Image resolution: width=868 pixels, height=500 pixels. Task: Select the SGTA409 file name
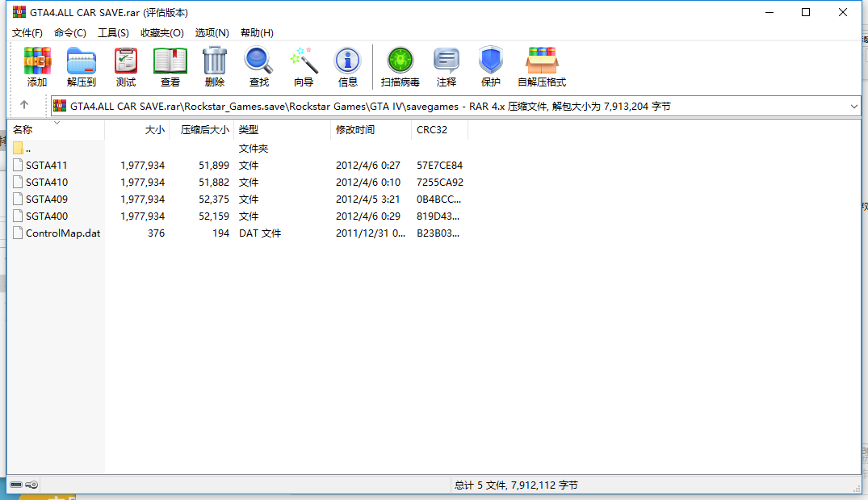click(47, 200)
